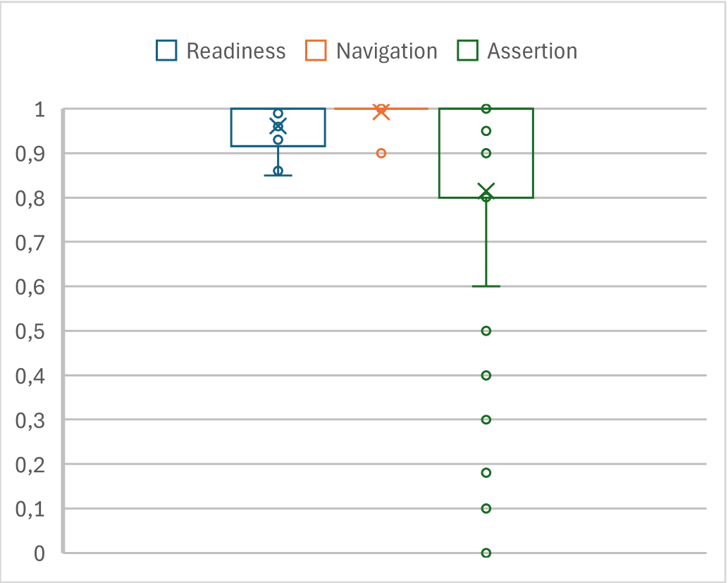Select the green Assertion outlier point at 0
Viewport: 728px width, 583px height.
pyautogui.click(x=486, y=553)
